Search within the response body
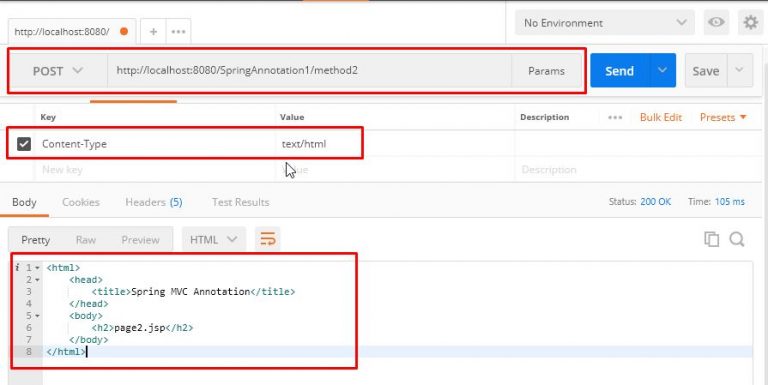The image size is (768, 385). tap(737, 239)
